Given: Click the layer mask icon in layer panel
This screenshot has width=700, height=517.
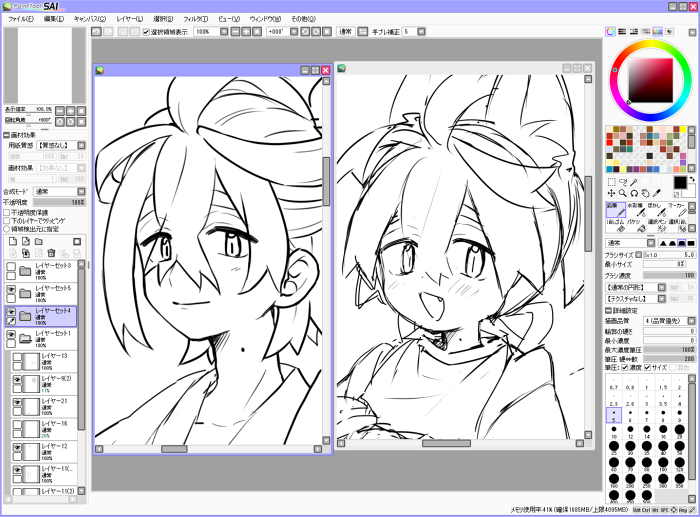Looking at the screenshot, I should tap(77, 242).
